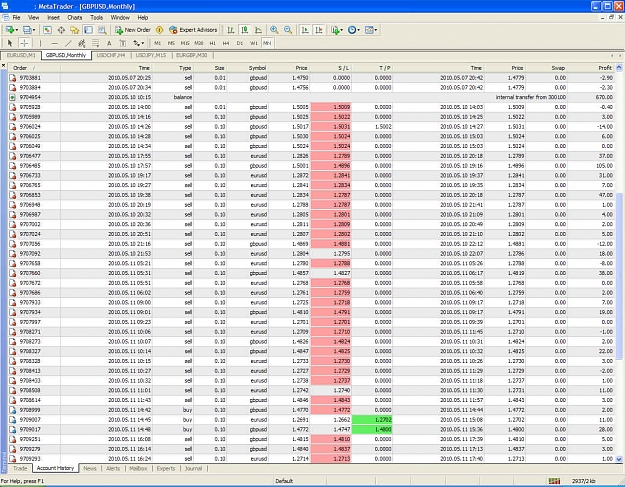Open the View menu
This screenshot has width=625, height=487.
click(33, 18)
